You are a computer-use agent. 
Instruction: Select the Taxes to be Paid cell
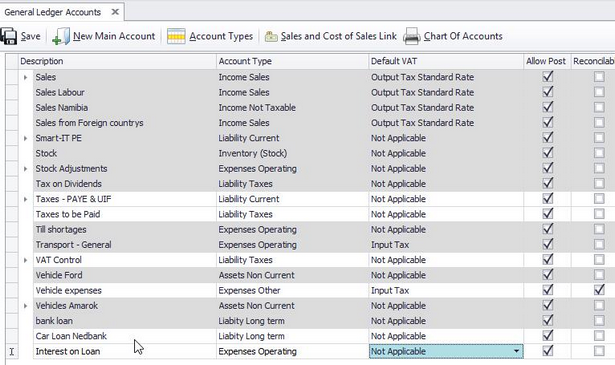click(x=125, y=214)
